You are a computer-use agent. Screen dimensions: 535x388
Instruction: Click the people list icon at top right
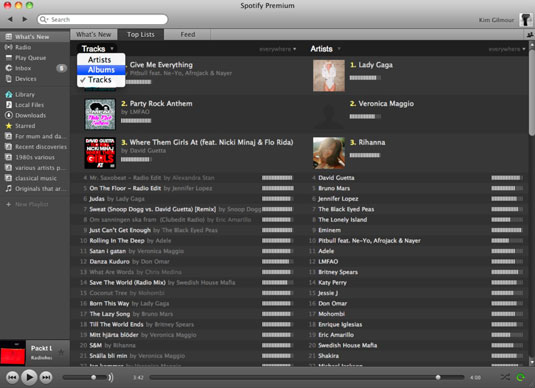[x=530, y=34]
